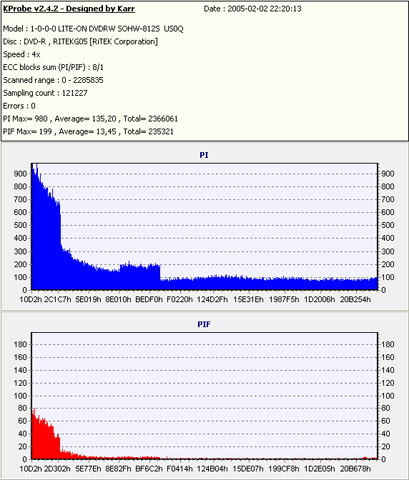Click the Model LITE-ON DVDRW SOHW-812S line
Image resolution: width=409 pixels, height=480 pixels.
(93, 29)
